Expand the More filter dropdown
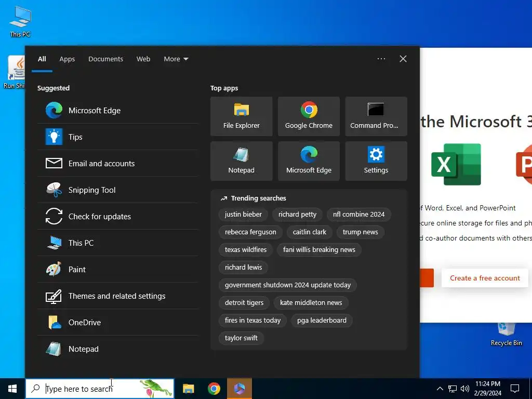 pyautogui.click(x=176, y=59)
